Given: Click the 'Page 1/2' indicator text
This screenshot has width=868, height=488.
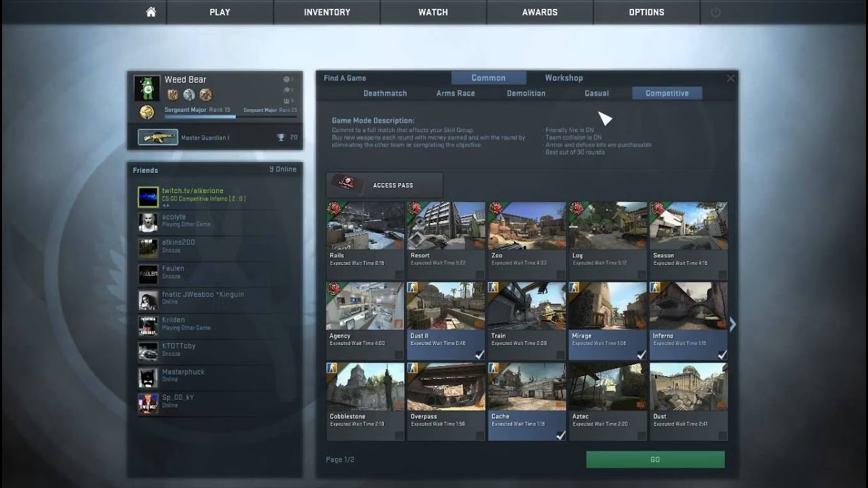Looking at the screenshot, I should click(340, 460).
